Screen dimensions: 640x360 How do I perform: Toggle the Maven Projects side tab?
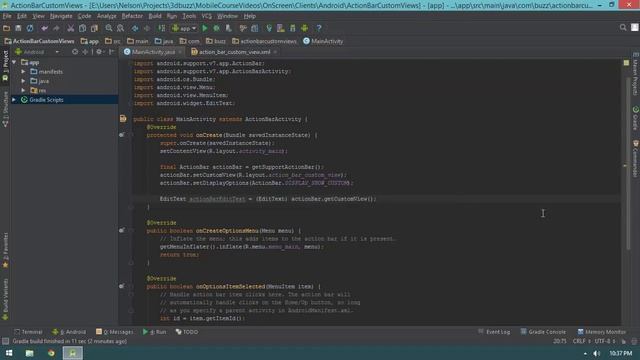(x=636, y=74)
